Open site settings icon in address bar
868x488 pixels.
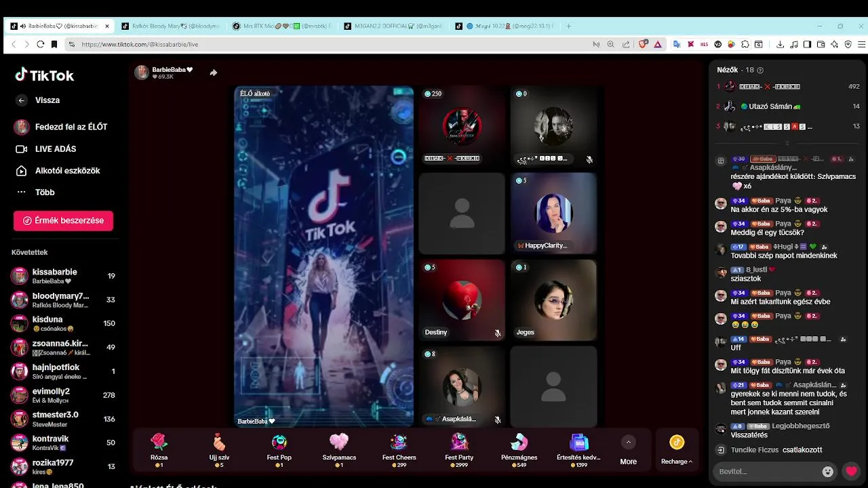pyautogui.click(x=71, y=44)
